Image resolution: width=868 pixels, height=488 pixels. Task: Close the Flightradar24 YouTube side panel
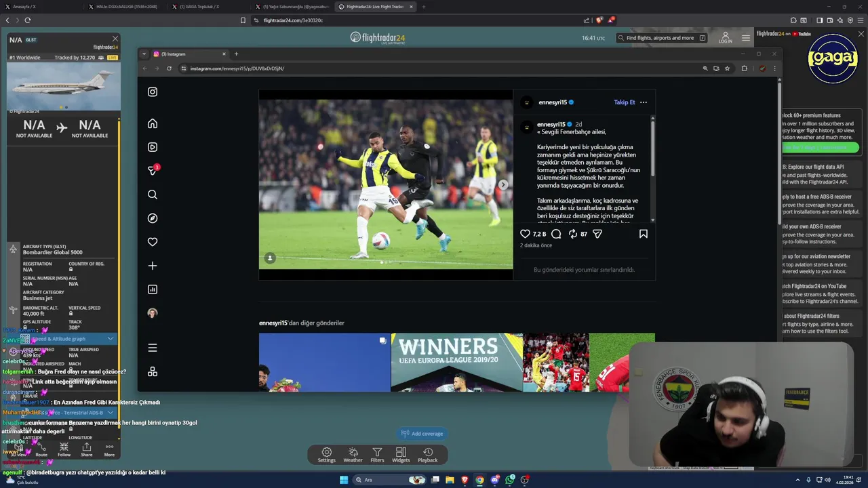[861, 34]
